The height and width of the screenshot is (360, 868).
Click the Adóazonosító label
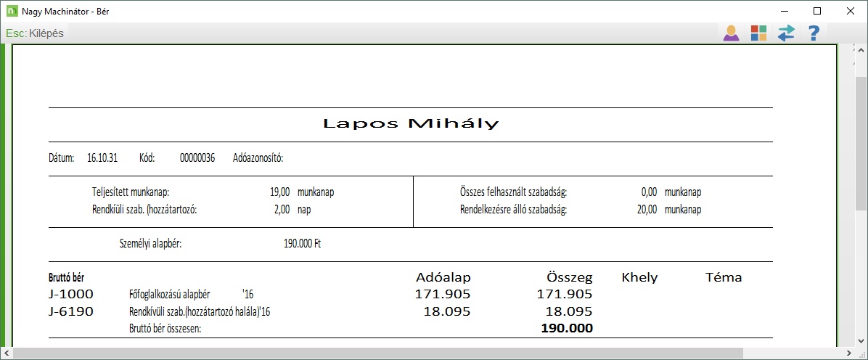click(258, 158)
